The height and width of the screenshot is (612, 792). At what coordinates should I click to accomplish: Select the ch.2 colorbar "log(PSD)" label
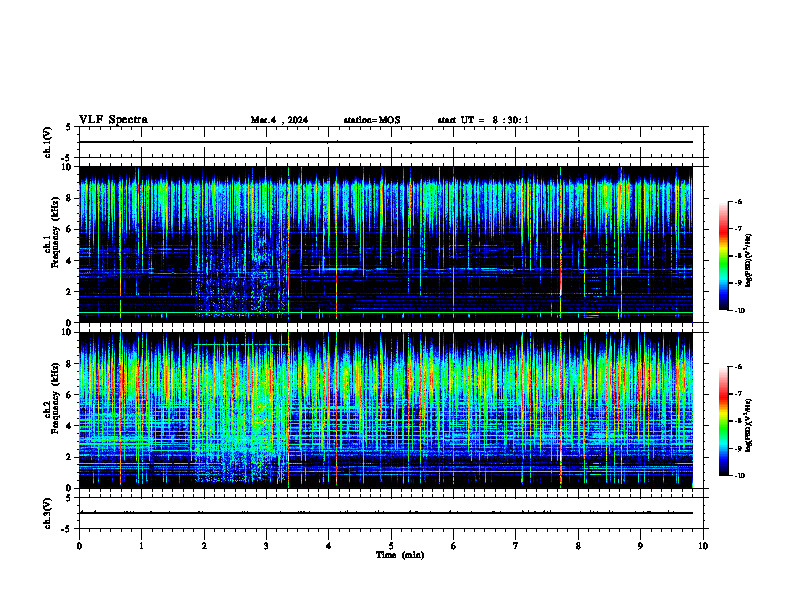748,425
